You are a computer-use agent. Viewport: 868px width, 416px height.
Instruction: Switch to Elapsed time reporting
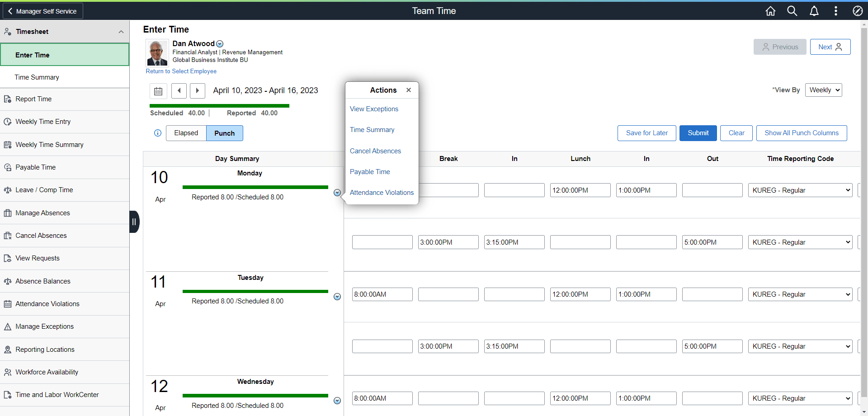[x=186, y=133]
